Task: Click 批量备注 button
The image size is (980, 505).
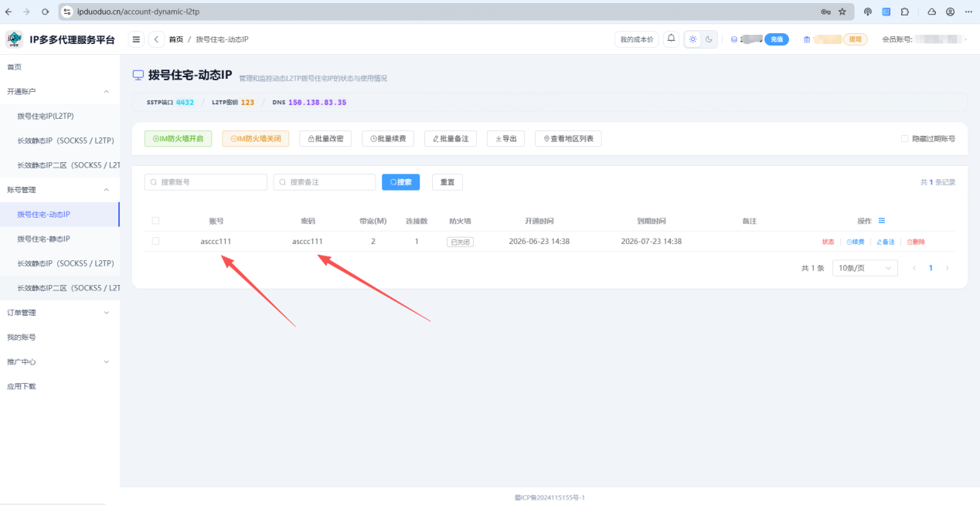Action: click(451, 138)
